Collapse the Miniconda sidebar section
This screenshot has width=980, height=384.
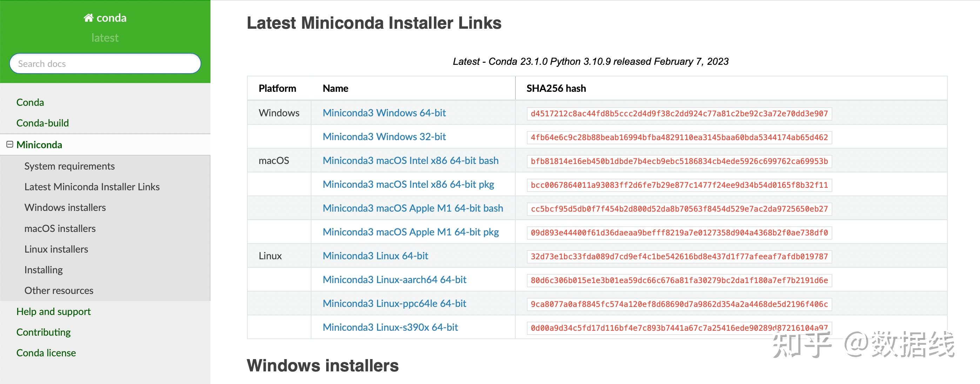[10, 144]
